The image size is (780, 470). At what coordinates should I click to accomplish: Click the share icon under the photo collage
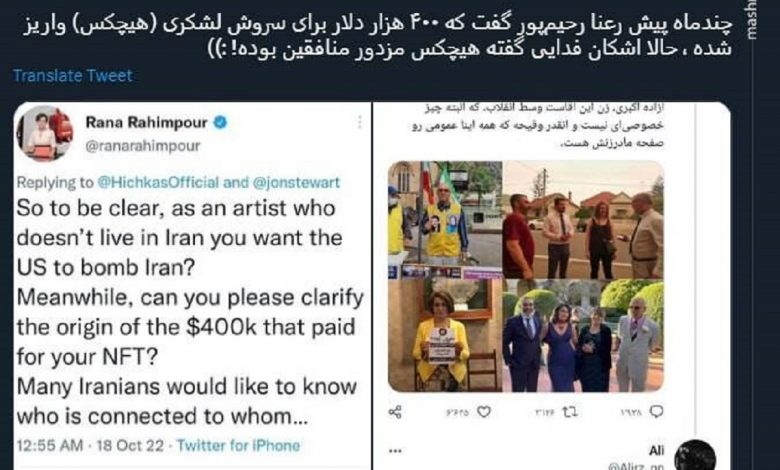pos(395,412)
